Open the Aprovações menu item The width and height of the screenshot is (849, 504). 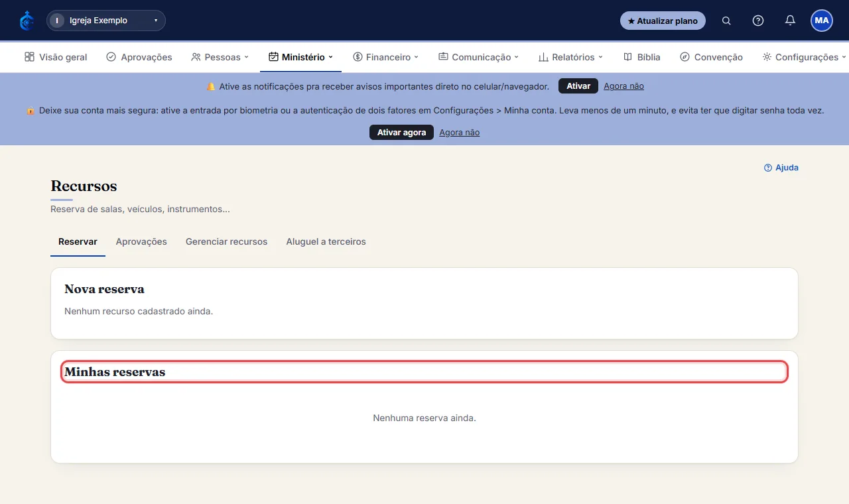[x=139, y=57]
